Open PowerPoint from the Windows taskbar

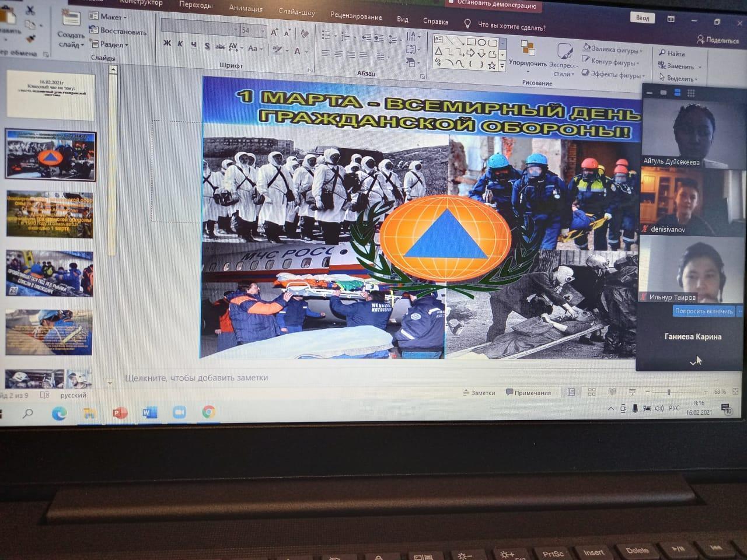[x=120, y=413]
